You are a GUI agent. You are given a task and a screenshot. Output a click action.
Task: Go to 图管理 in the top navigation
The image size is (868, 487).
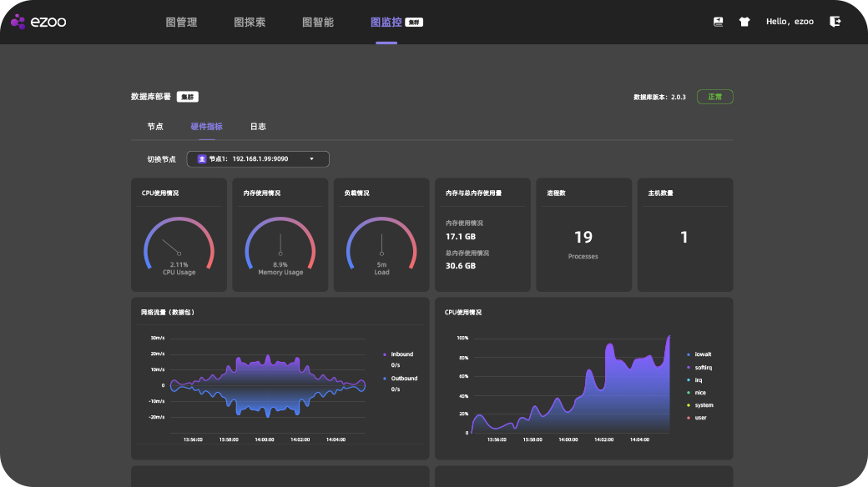click(181, 23)
